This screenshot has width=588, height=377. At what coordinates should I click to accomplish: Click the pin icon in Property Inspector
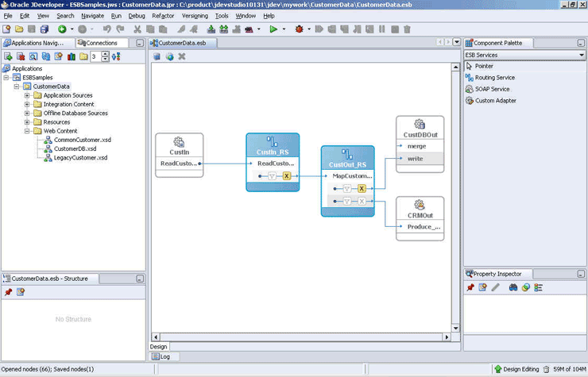(470, 287)
